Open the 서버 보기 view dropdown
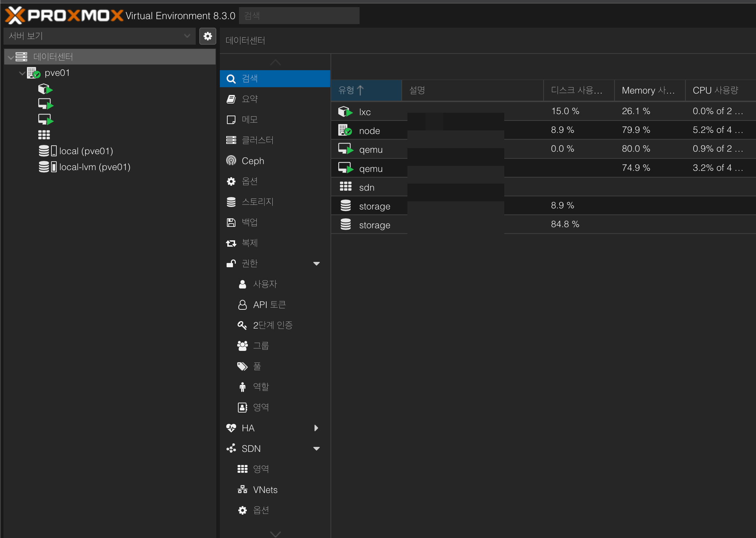 tap(99, 36)
